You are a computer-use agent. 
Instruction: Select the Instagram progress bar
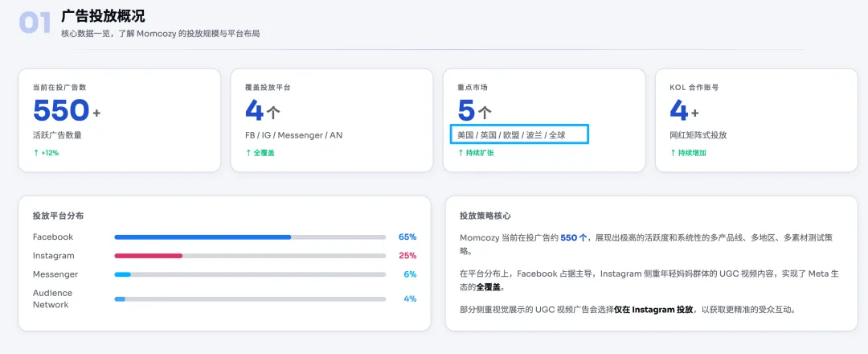(249, 256)
